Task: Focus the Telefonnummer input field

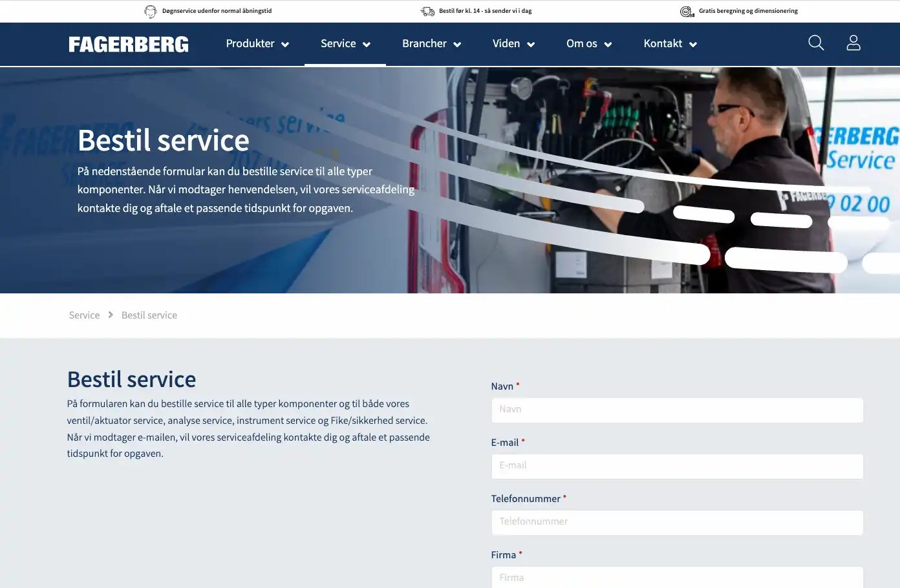Action: 677,523
